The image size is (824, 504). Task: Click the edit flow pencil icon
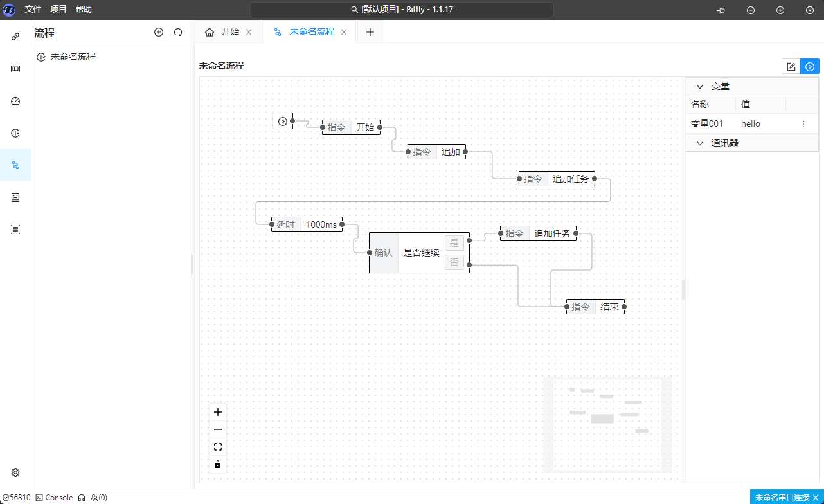pyautogui.click(x=791, y=66)
